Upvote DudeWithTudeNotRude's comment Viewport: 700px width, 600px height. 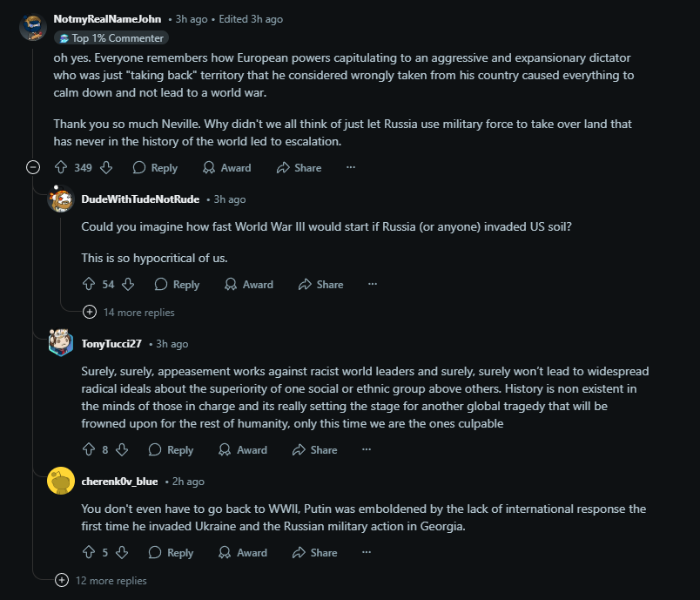[89, 285]
